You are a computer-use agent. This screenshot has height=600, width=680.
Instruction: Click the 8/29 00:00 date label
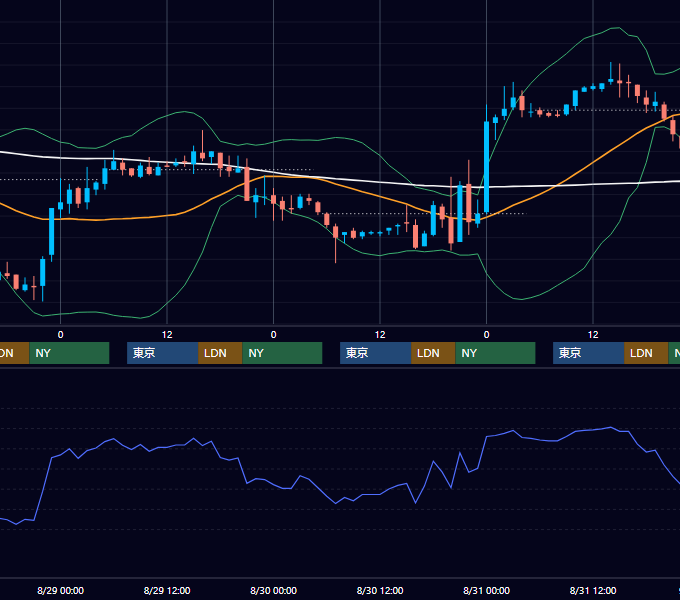click(60, 590)
